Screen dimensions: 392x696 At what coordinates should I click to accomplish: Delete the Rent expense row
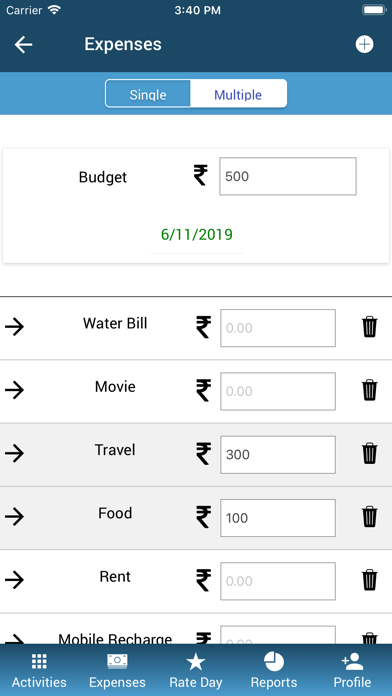(x=369, y=581)
